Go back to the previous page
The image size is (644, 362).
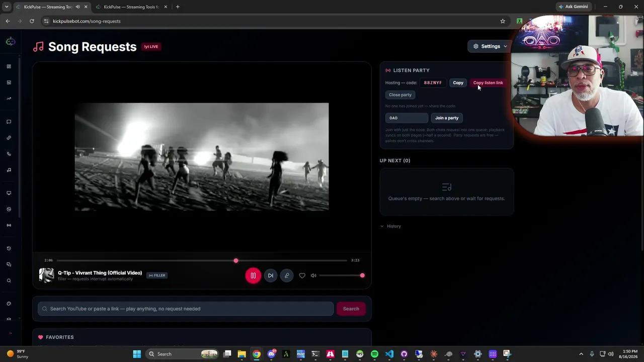8,21
